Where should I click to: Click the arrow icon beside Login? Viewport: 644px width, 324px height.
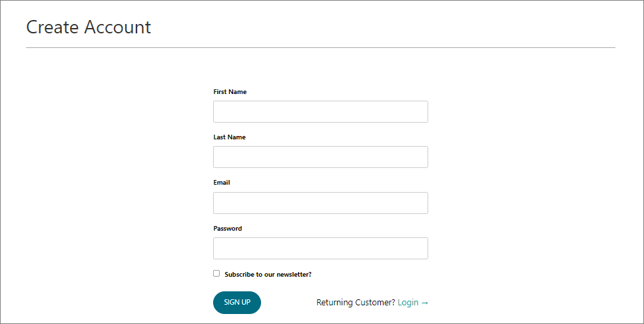pos(425,303)
